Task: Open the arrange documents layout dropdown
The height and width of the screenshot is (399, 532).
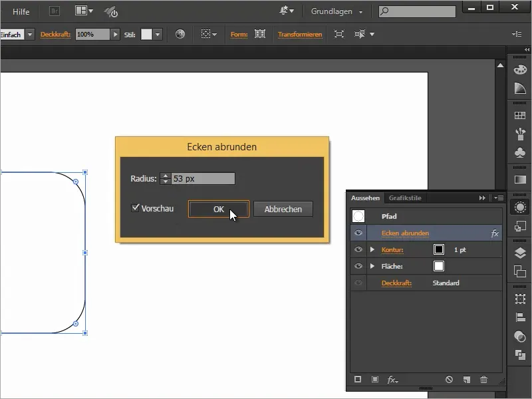Action: pyautogui.click(x=84, y=11)
